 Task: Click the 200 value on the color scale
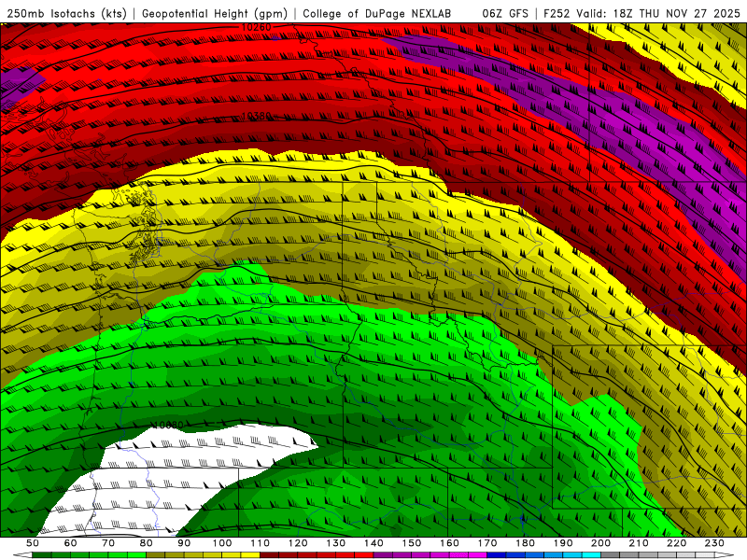coord(600,543)
